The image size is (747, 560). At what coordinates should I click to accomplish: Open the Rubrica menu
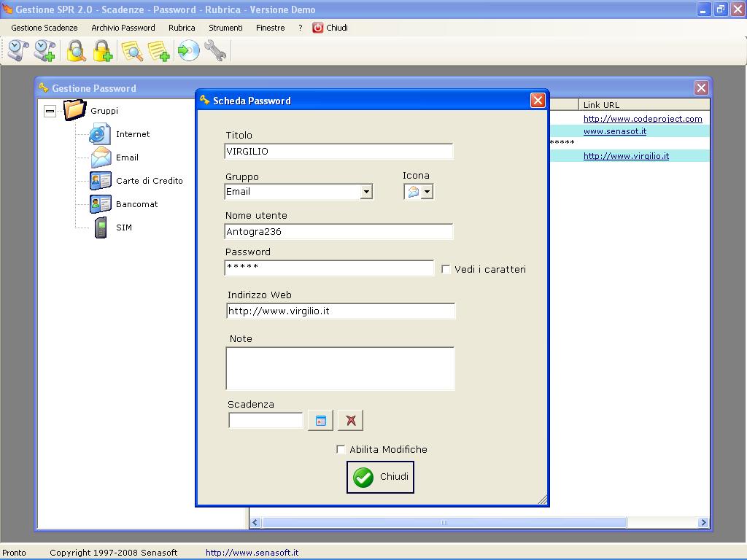[182, 28]
